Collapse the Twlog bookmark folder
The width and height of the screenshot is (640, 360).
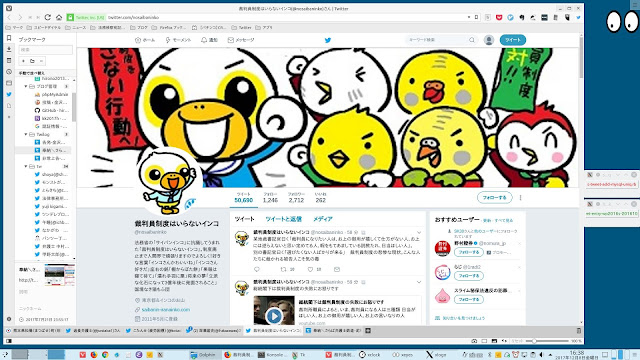26,134
